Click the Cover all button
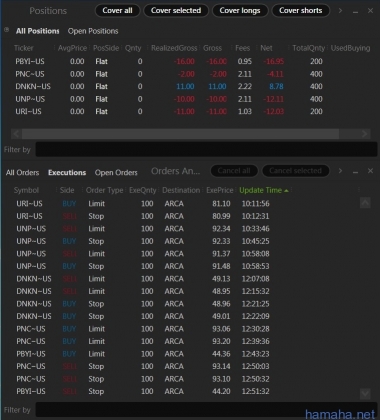 point(117,11)
